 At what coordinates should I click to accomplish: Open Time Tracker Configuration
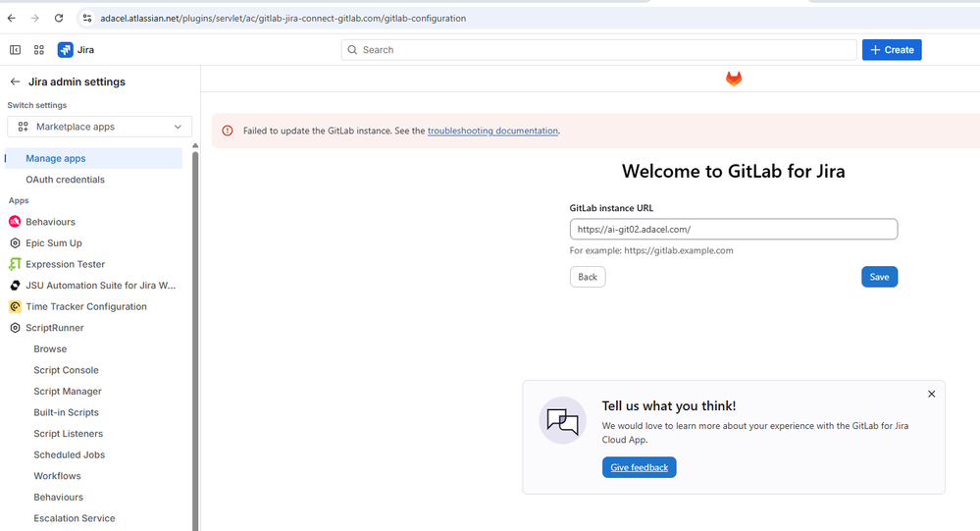tap(86, 306)
